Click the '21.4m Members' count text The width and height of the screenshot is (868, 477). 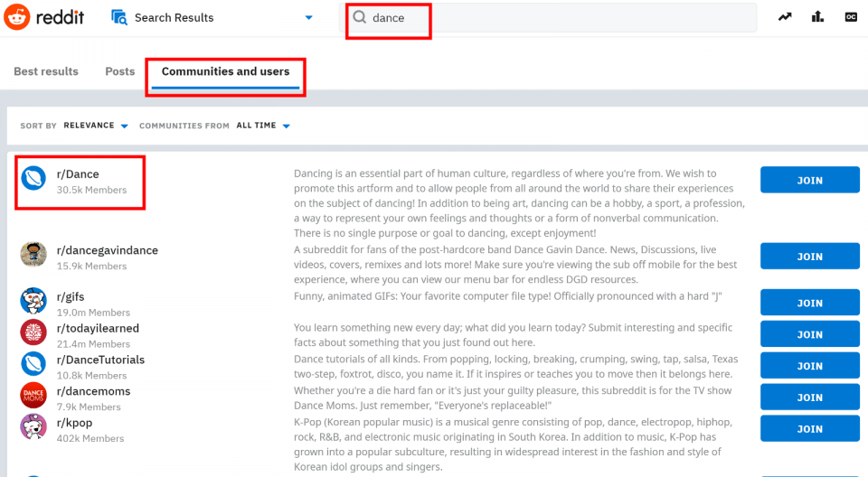(x=93, y=344)
